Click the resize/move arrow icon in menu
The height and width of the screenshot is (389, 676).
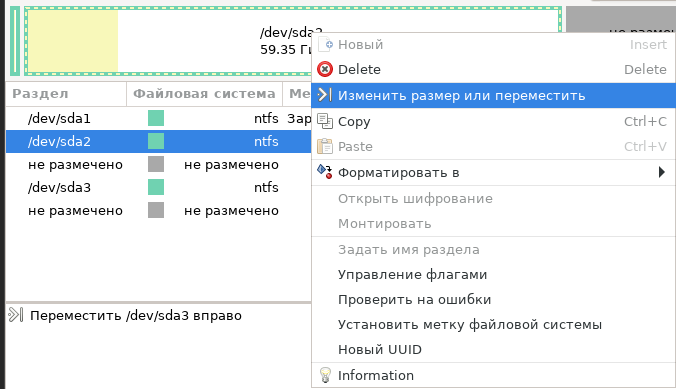(324, 95)
